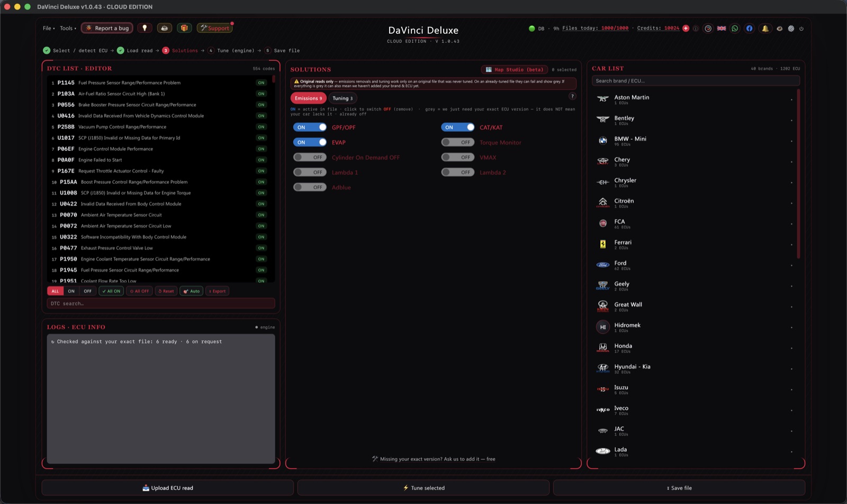Open the settings gear icon
Image resolution: width=847 pixels, height=504 pixels.
(x=791, y=29)
